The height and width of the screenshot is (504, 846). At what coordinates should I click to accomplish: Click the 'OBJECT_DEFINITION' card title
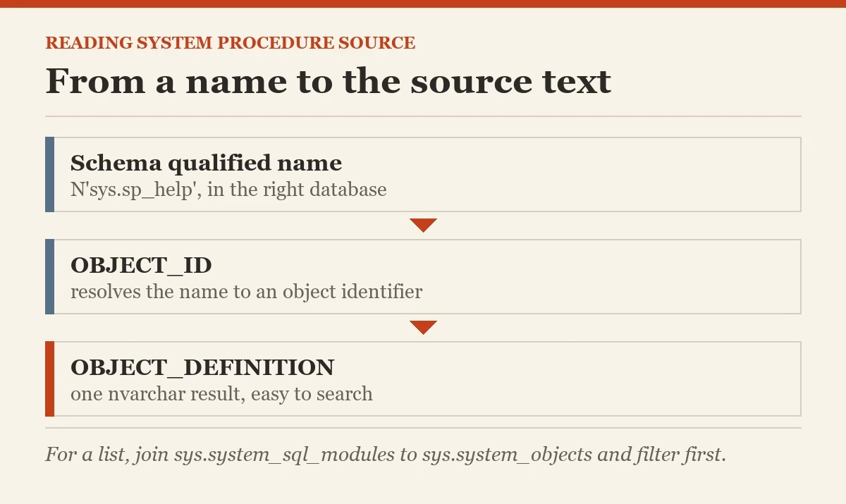click(x=202, y=367)
